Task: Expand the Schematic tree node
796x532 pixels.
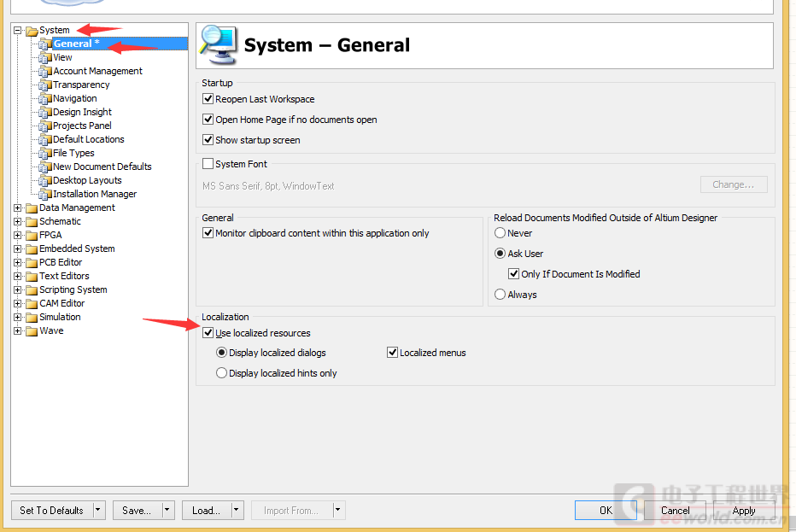Action: click(x=18, y=222)
